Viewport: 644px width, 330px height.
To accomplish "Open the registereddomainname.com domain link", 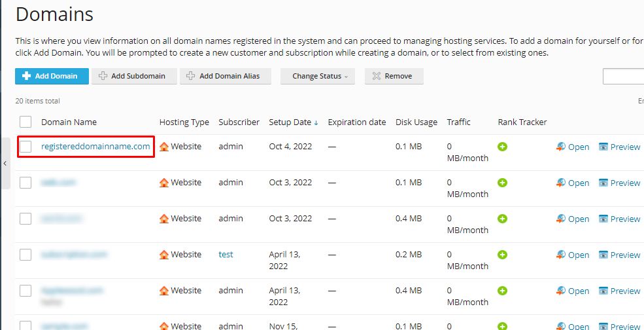I will tap(95, 147).
